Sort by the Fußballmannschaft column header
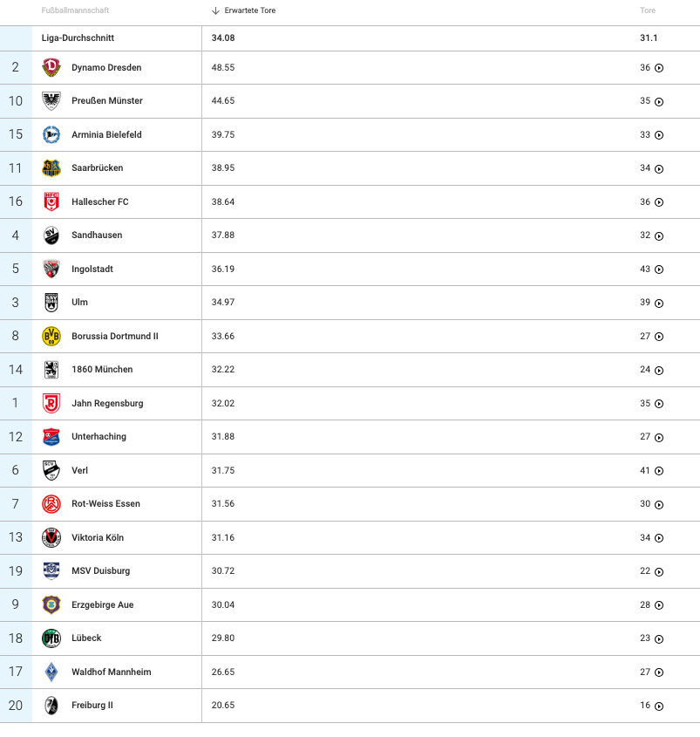This screenshot has height=737, width=700. (75, 10)
